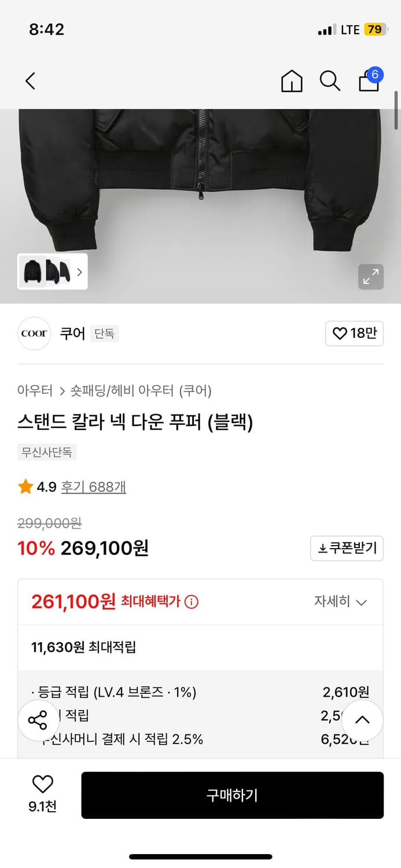Tap the search magnifier icon
The height and width of the screenshot is (868, 401).
pos(330,82)
